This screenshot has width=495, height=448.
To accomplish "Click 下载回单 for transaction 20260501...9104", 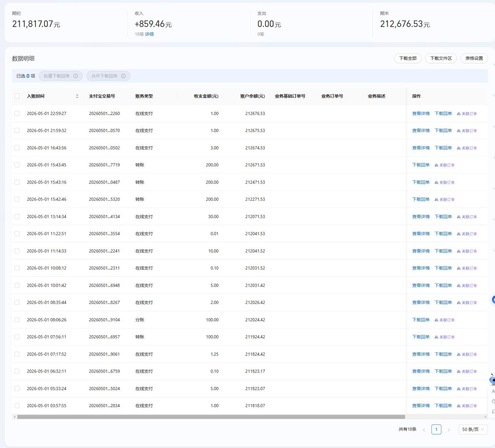I will [421, 320].
